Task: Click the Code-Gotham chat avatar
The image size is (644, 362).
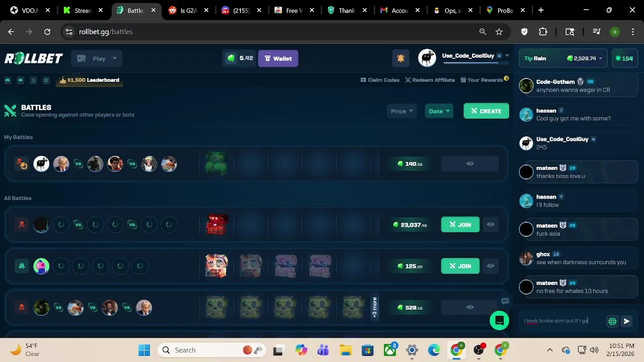Action: (x=526, y=85)
